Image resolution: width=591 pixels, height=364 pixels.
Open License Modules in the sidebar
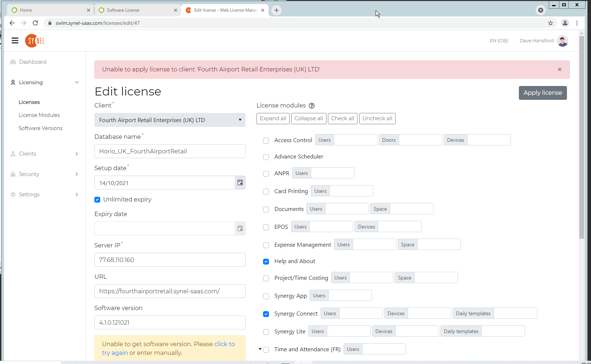39,115
